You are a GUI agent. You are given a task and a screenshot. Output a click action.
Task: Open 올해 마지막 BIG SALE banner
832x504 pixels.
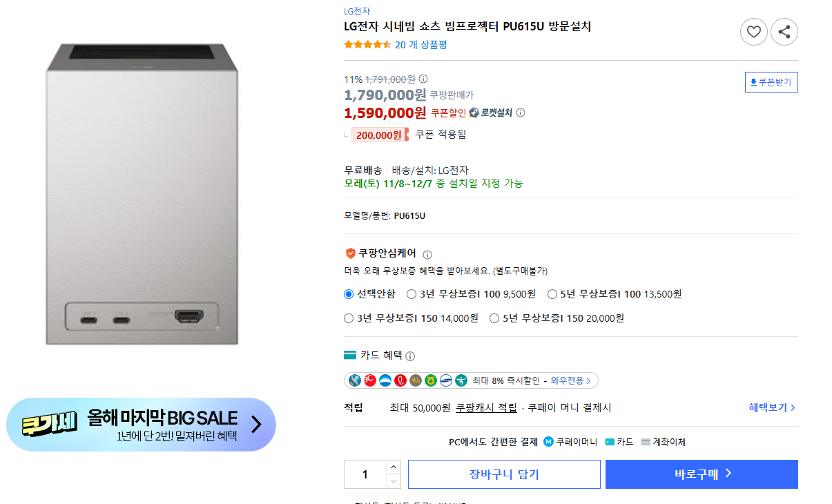[x=141, y=425]
